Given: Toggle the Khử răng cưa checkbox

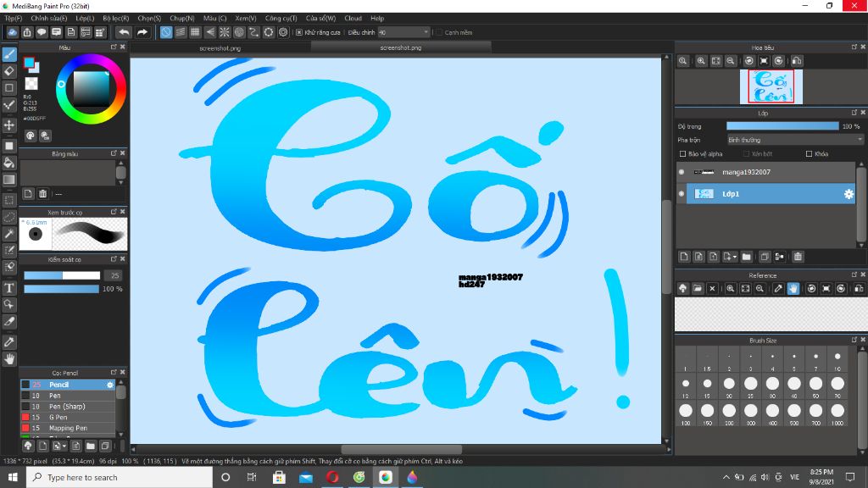Looking at the screenshot, I should [x=299, y=33].
